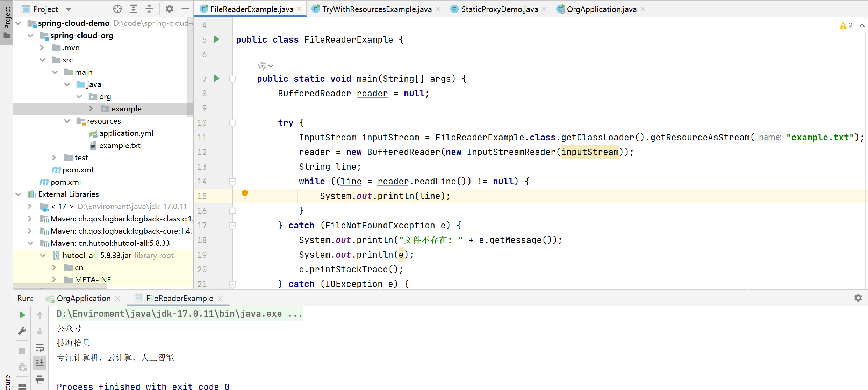
Task: Toggle scroll to end in Run console
Action: pyautogui.click(x=40, y=363)
